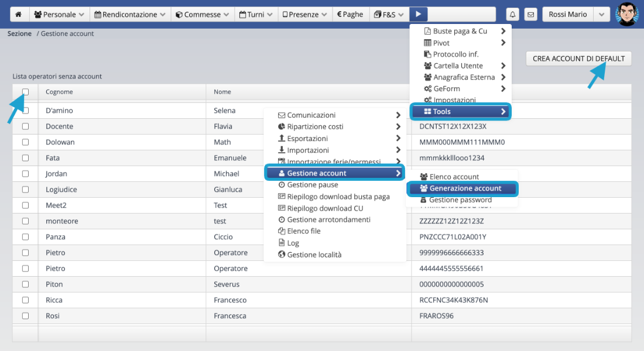The image size is (644, 351).
Task: Expand the Personale dropdown menu
Action: tap(59, 15)
